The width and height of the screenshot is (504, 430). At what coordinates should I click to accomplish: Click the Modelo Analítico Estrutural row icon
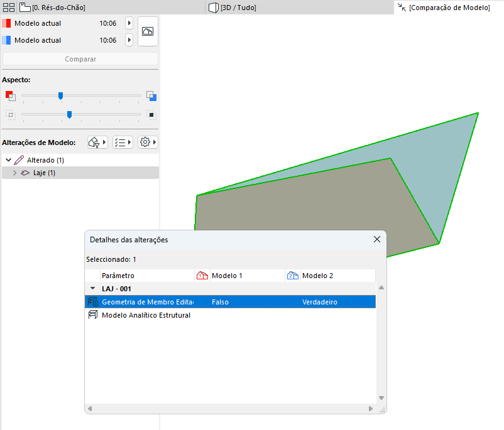point(93,314)
